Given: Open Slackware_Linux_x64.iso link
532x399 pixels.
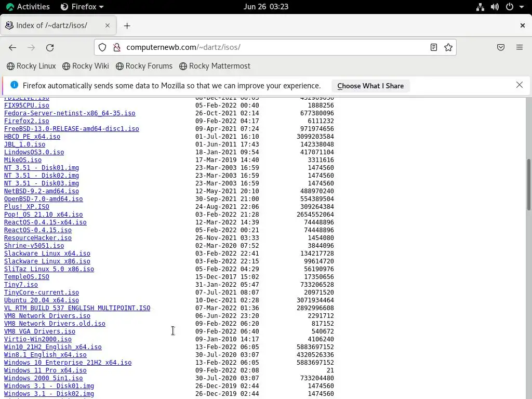Looking at the screenshot, I should [47, 254].
